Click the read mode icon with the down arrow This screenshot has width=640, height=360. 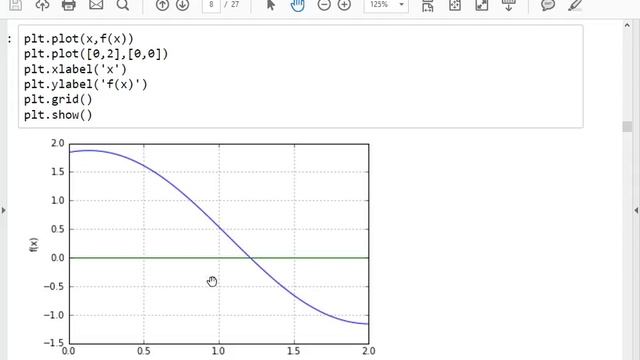pos(509,5)
